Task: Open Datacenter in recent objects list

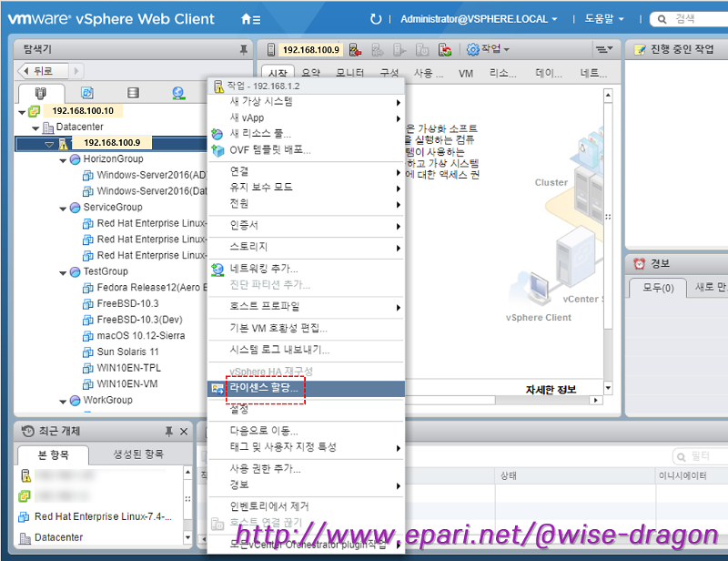Action: point(58,537)
